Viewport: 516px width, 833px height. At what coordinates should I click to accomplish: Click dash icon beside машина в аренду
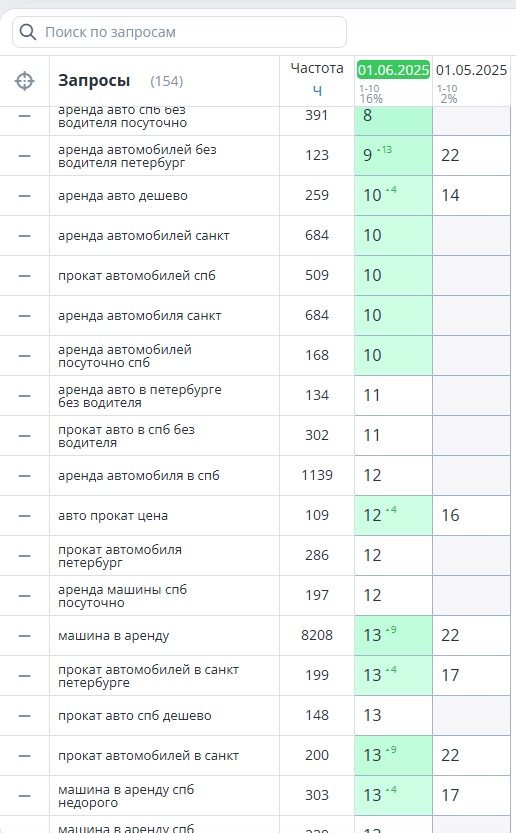point(24,635)
